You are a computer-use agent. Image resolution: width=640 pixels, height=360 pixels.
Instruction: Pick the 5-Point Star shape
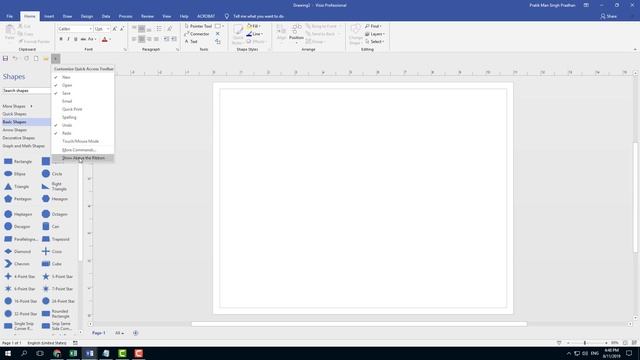[x=58, y=276]
